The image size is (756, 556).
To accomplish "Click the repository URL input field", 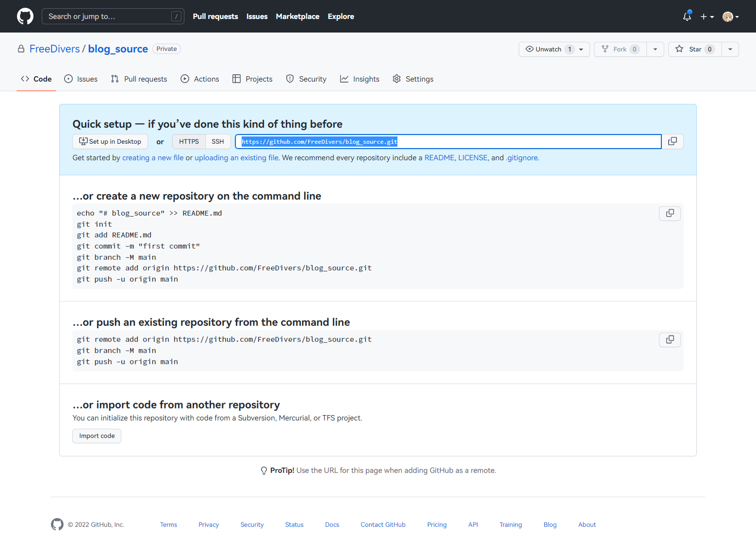I will 448,141.
